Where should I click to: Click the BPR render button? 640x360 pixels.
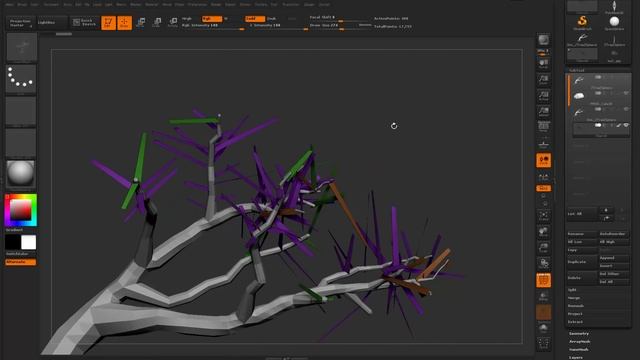[x=543, y=40]
